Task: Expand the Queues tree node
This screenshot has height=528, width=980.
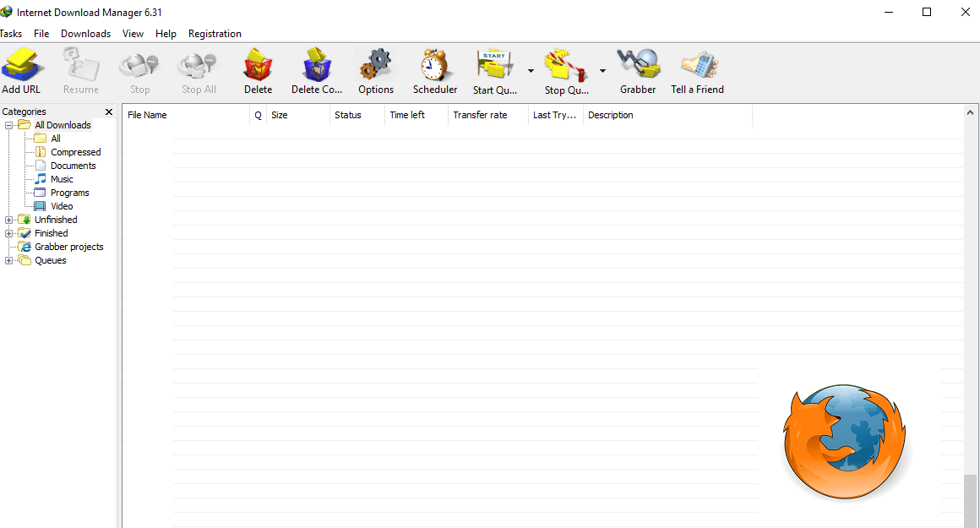Action: tap(8, 260)
